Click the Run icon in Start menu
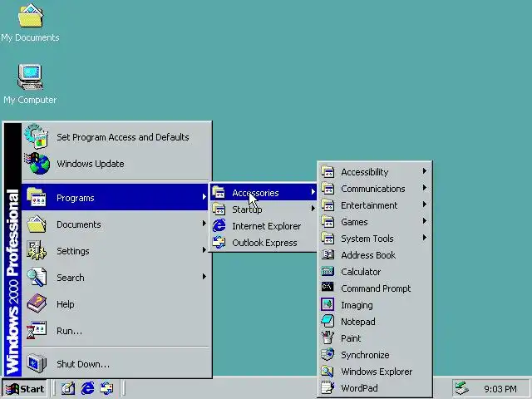The width and height of the screenshot is (532, 399). tap(37, 330)
